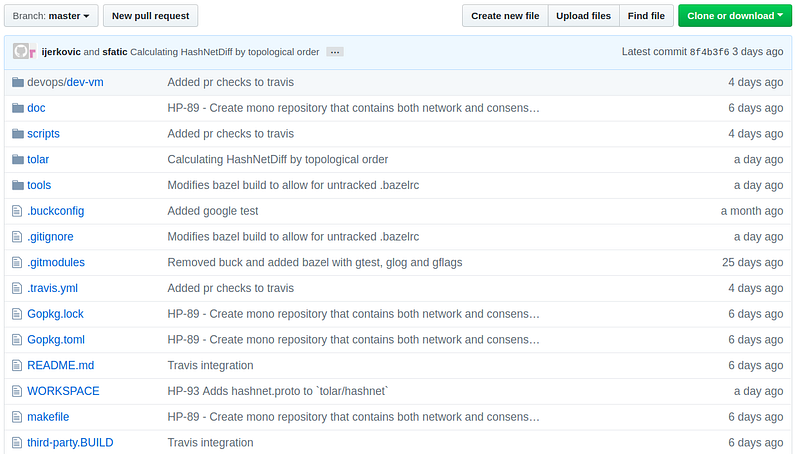Click the Find file button

click(x=646, y=16)
